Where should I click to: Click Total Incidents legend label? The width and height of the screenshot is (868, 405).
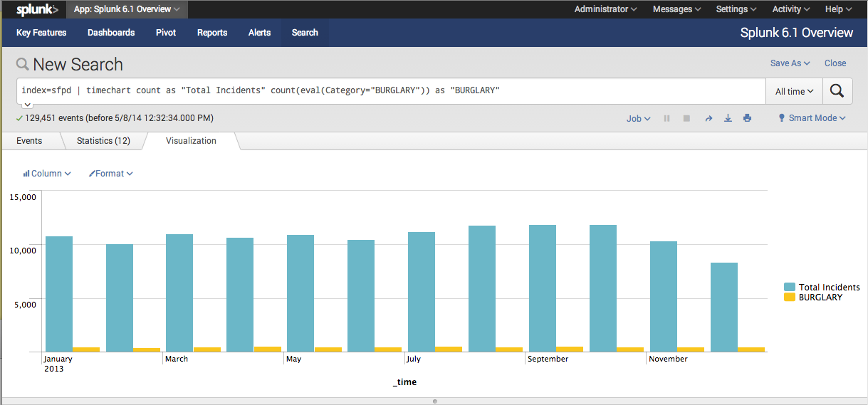(x=830, y=288)
